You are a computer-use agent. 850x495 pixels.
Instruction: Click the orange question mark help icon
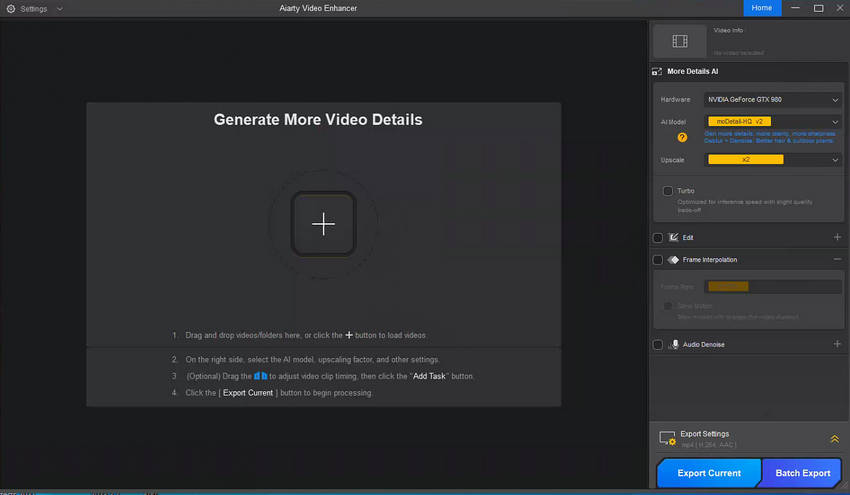point(682,138)
